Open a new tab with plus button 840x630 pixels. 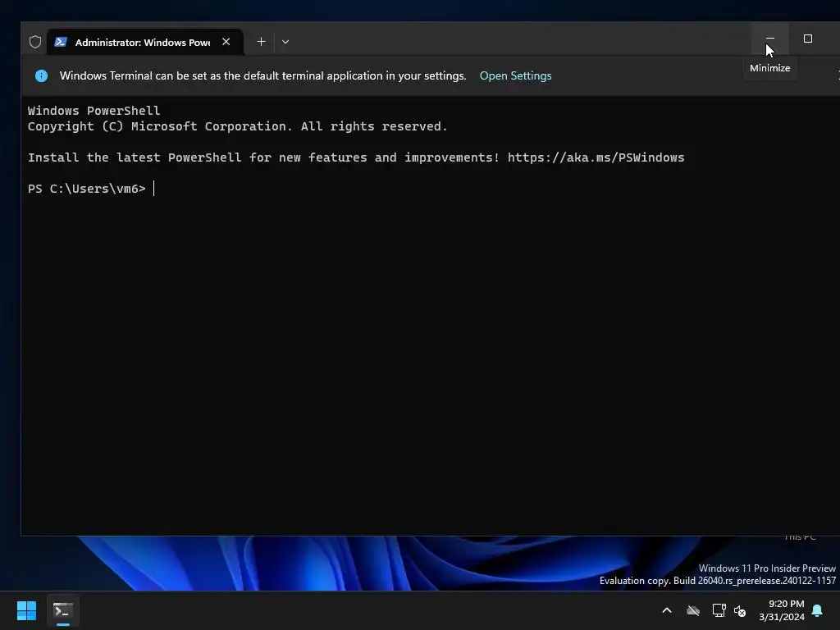point(261,42)
